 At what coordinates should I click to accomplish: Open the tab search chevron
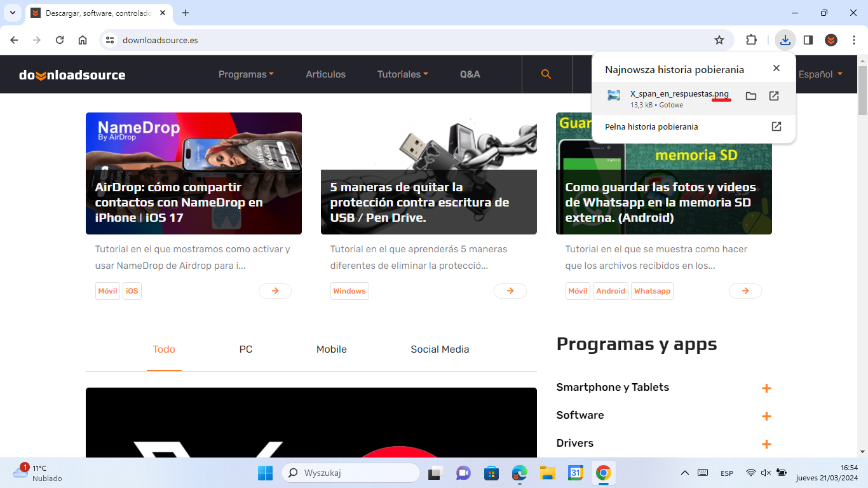(x=12, y=13)
